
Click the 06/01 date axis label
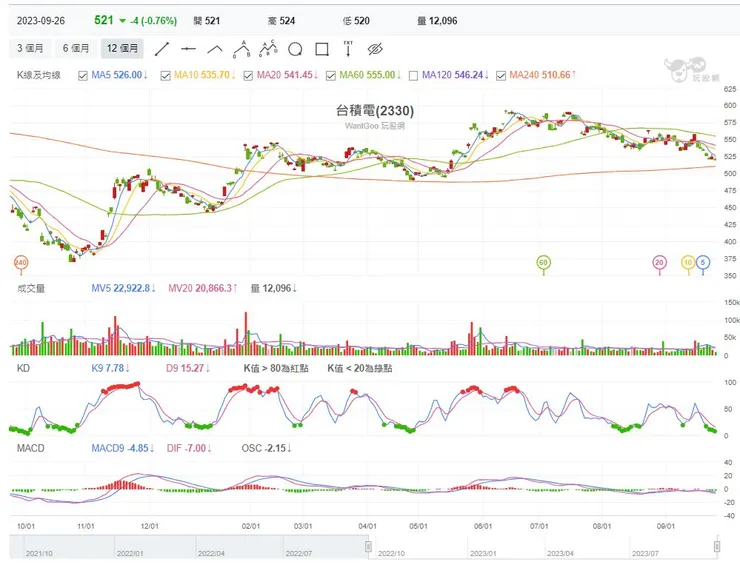[x=483, y=526]
